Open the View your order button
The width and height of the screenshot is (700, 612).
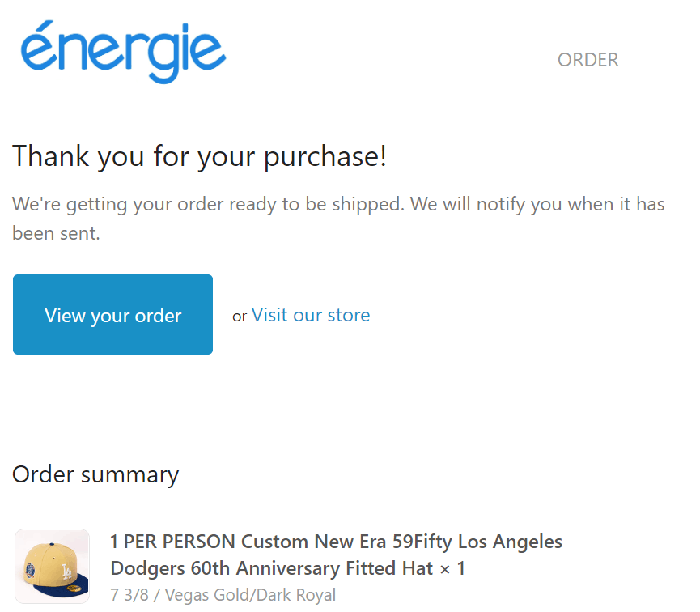pyautogui.click(x=113, y=314)
